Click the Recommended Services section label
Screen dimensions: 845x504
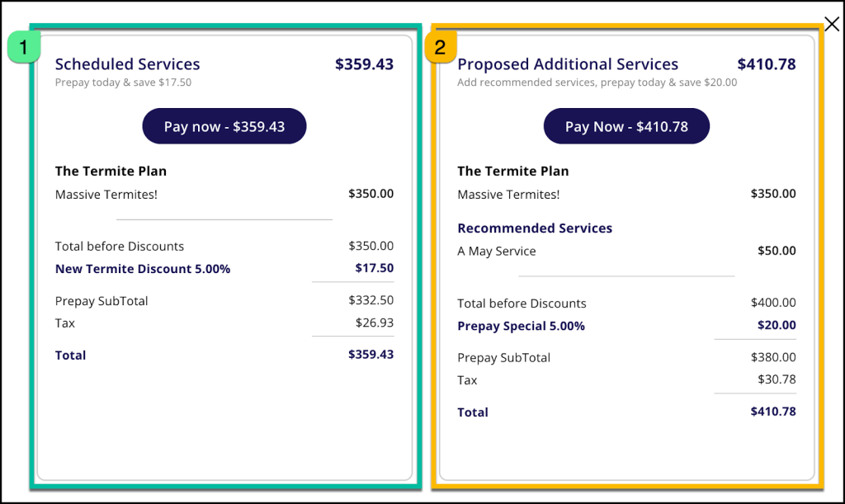click(535, 228)
